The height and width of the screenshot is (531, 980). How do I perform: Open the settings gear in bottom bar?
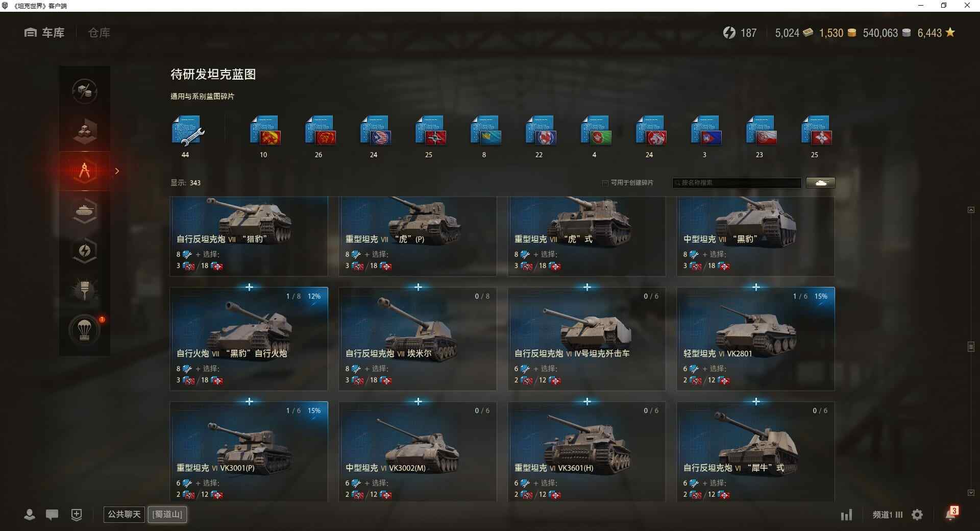click(917, 515)
